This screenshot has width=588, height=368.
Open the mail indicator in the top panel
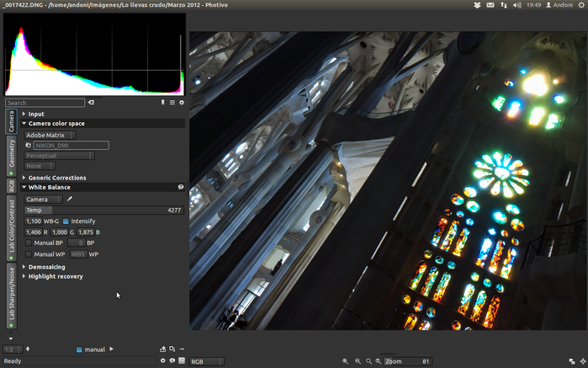(x=490, y=5)
